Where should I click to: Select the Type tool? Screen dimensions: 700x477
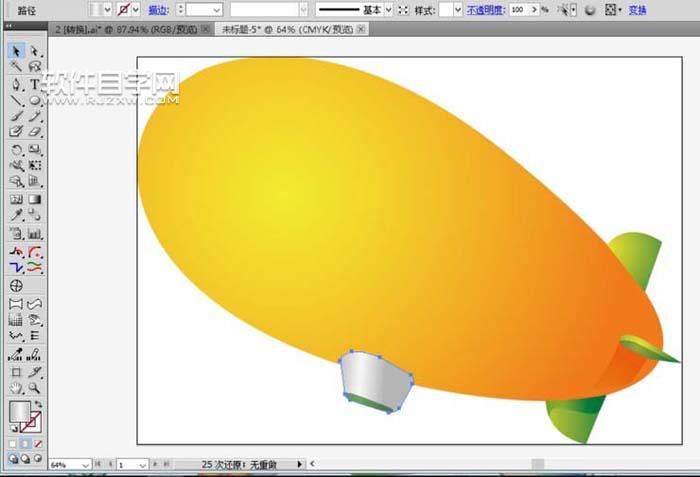point(35,84)
